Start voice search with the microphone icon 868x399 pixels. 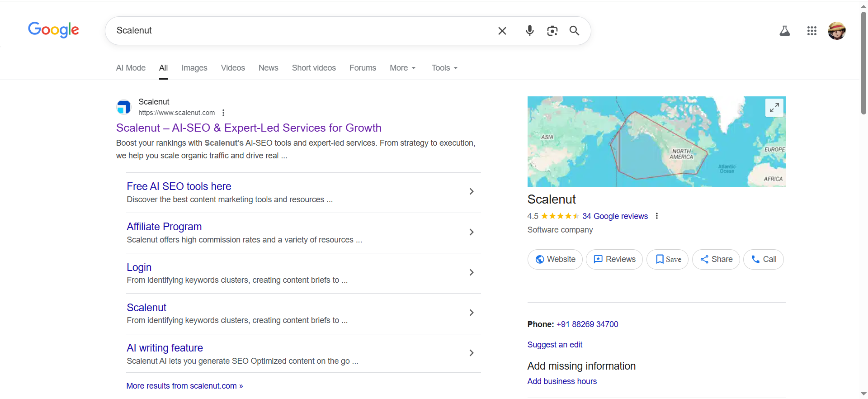click(530, 31)
